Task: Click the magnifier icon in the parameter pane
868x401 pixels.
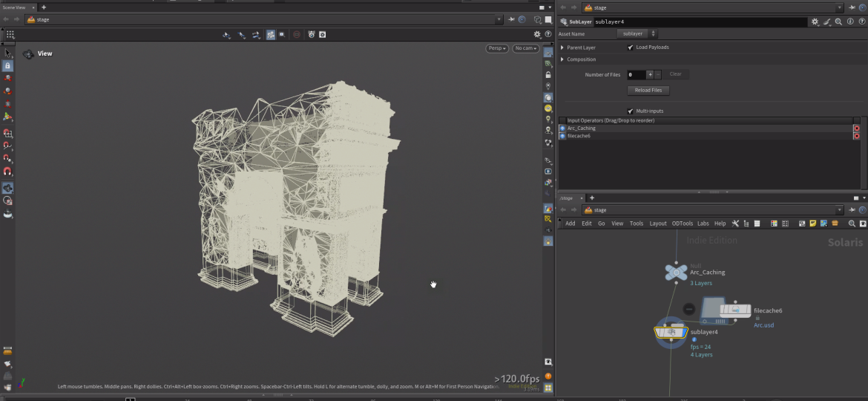Action: 838,22
